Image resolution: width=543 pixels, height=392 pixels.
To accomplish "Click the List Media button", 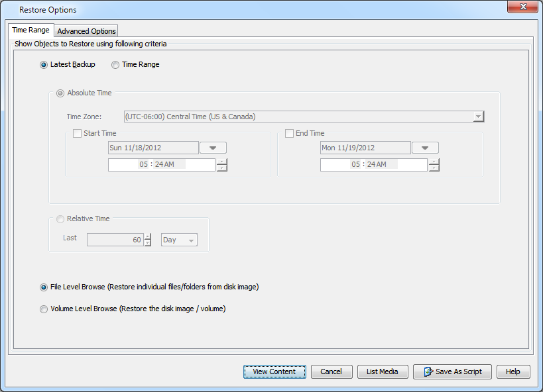I will coord(383,371).
